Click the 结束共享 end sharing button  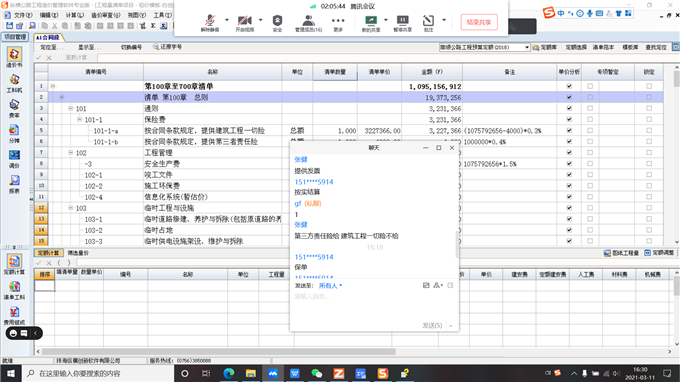coord(479,22)
